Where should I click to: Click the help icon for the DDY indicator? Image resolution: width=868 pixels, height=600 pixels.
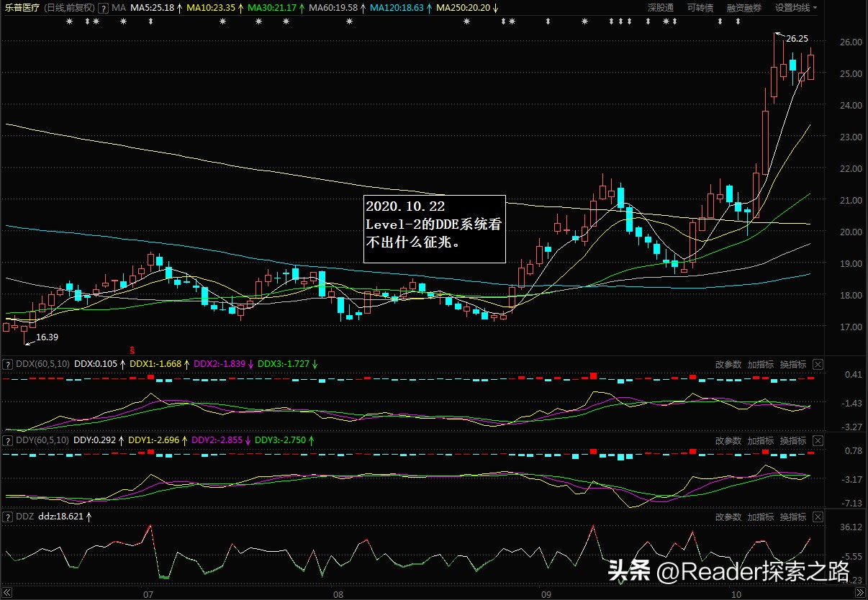(7, 440)
